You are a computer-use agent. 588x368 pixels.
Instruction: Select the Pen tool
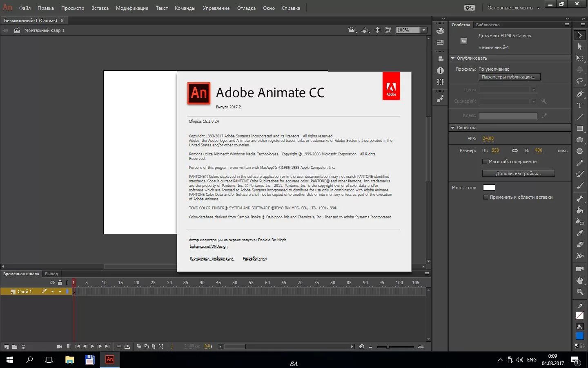pos(579,94)
